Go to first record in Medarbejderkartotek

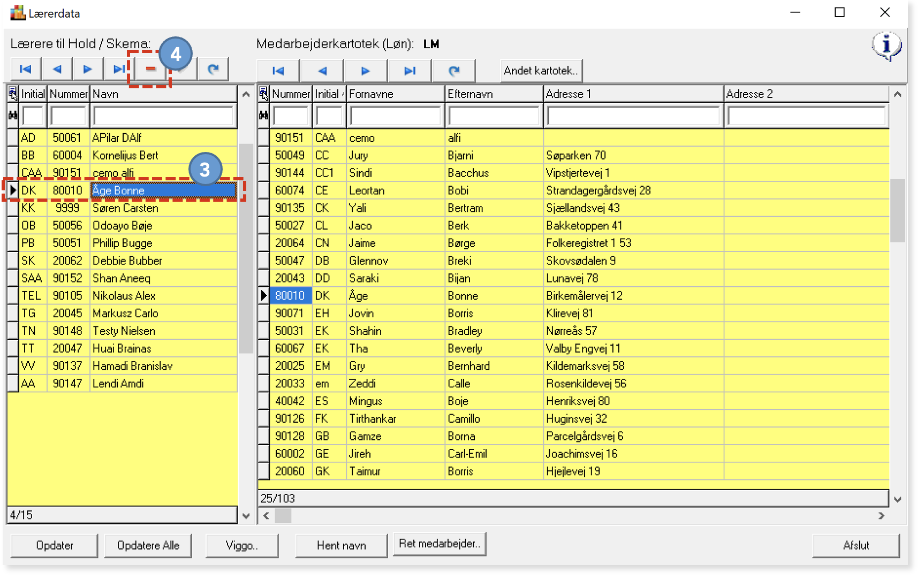click(278, 71)
